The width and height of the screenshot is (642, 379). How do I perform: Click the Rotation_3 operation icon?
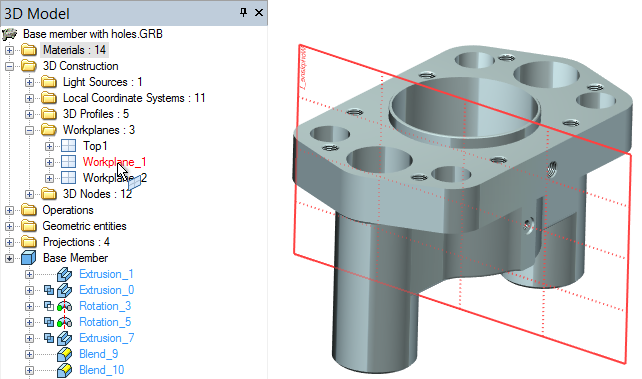64,306
